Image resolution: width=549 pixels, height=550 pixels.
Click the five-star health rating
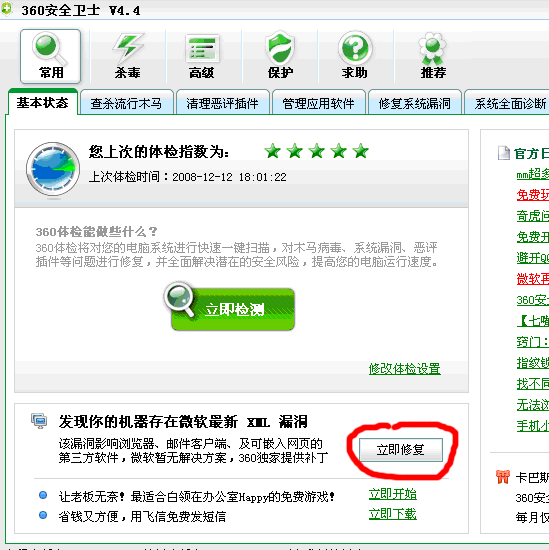pos(316,151)
